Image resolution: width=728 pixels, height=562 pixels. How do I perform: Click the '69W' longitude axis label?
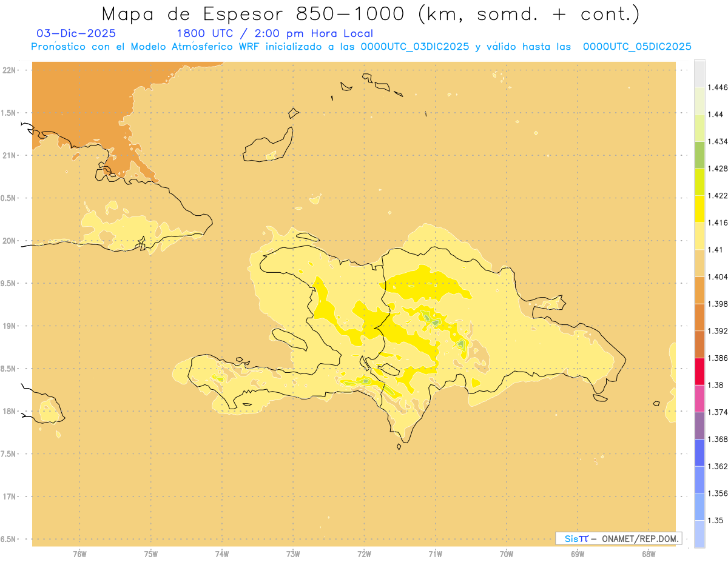(578, 554)
